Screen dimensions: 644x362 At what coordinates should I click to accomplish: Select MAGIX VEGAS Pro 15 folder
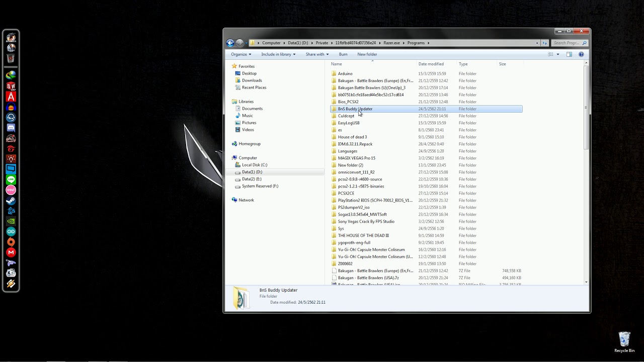(x=426, y=158)
